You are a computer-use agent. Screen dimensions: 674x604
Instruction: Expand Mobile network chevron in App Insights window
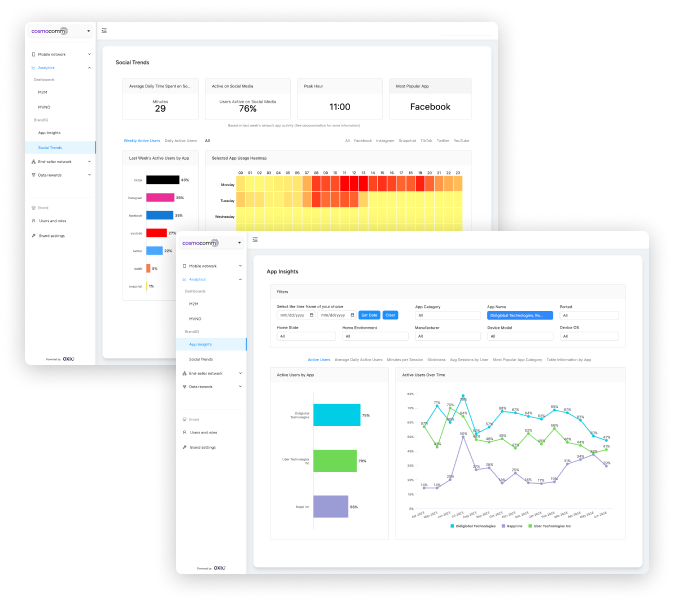pyautogui.click(x=240, y=266)
